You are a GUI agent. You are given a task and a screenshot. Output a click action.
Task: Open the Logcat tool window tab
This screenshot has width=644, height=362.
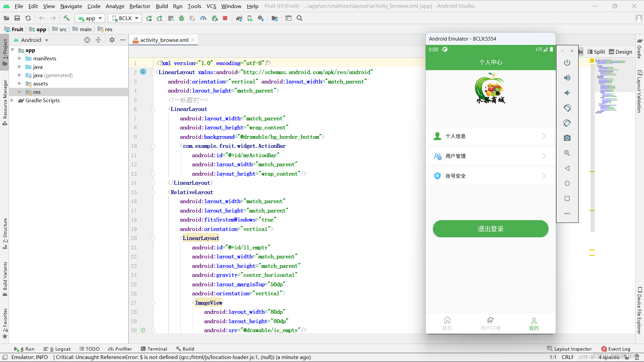click(57, 349)
